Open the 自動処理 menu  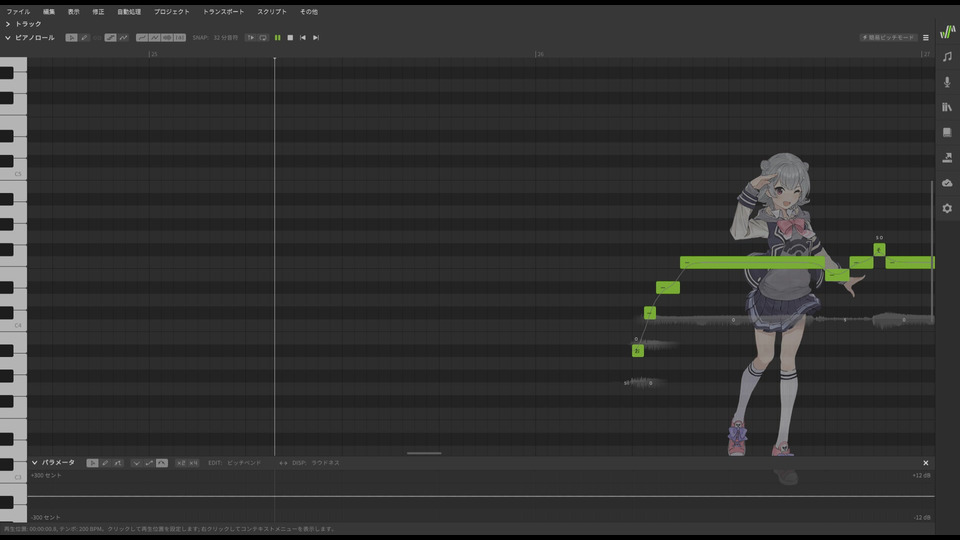pos(129,12)
